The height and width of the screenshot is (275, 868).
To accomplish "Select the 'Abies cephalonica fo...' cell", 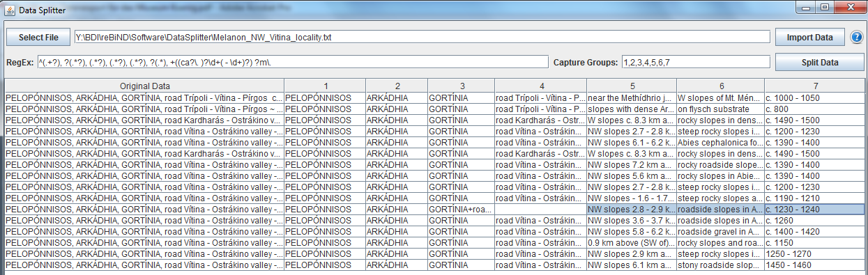I will pyautogui.click(x=720, y=142).
